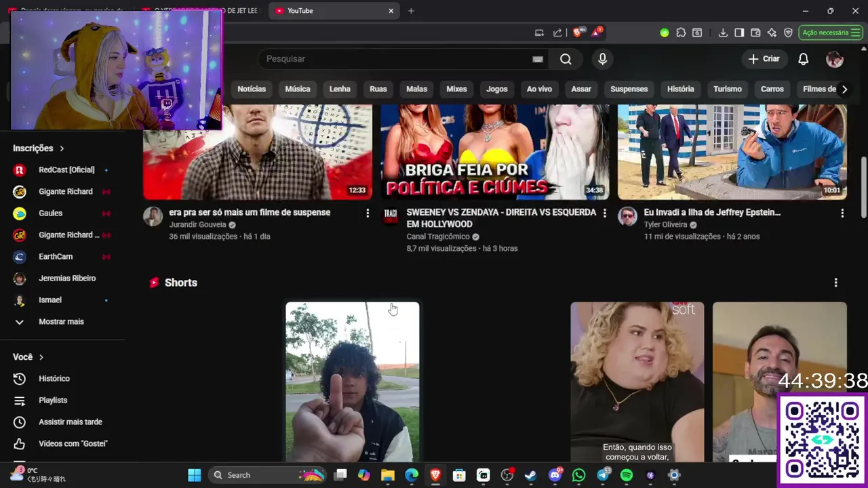Open WhatsApp from the taskbar
868x488 pixels.
[578, 475]
